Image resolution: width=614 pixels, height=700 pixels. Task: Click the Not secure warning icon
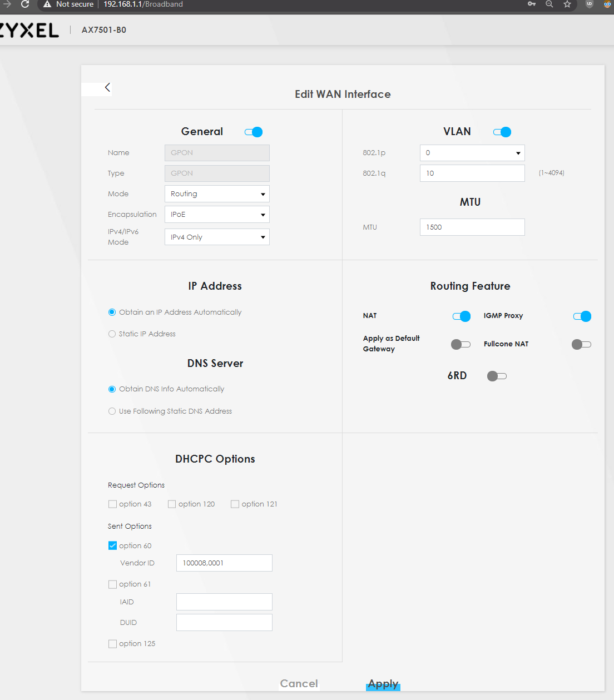(47, 4)
